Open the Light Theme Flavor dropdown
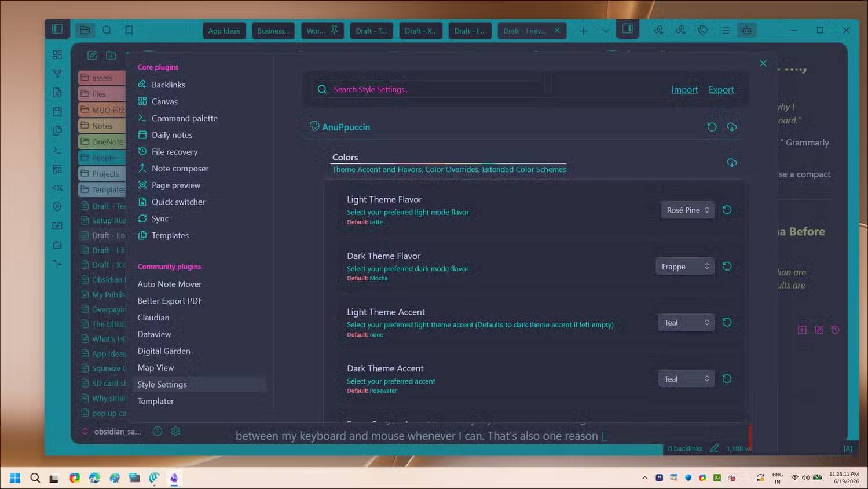This screenshot has height=489, width=868. [x=687, y=210]
